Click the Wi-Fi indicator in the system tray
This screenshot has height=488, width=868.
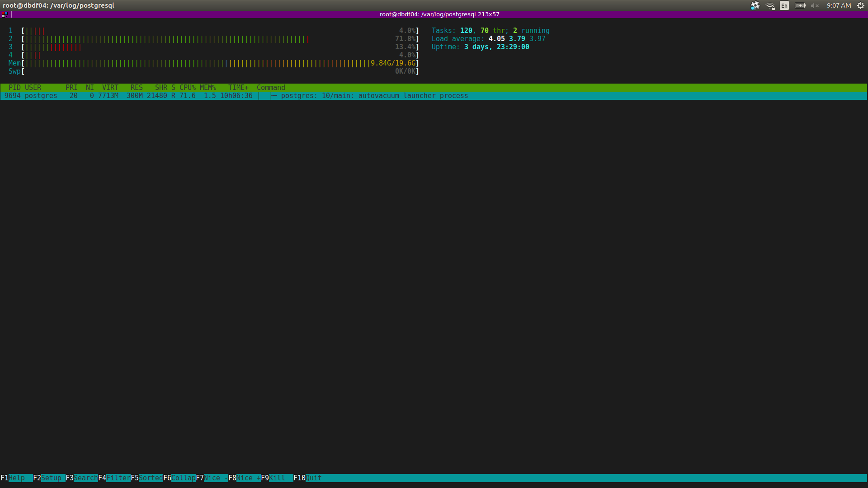(770, 5)
